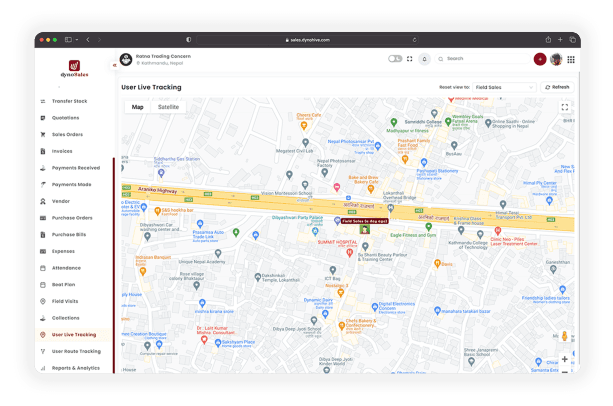Click the dynoSales logo
Image resolution: width=613 pixels, height=406 pixels.
tap(74, 68)
